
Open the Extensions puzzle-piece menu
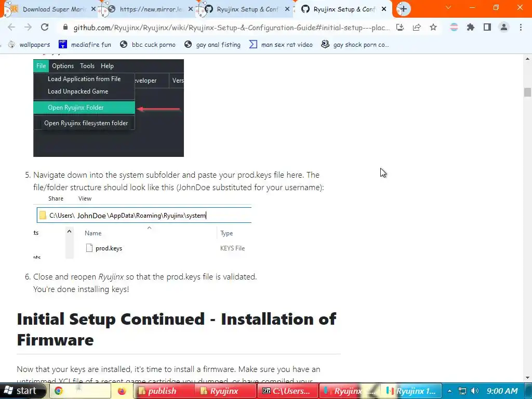click(471, 27)
